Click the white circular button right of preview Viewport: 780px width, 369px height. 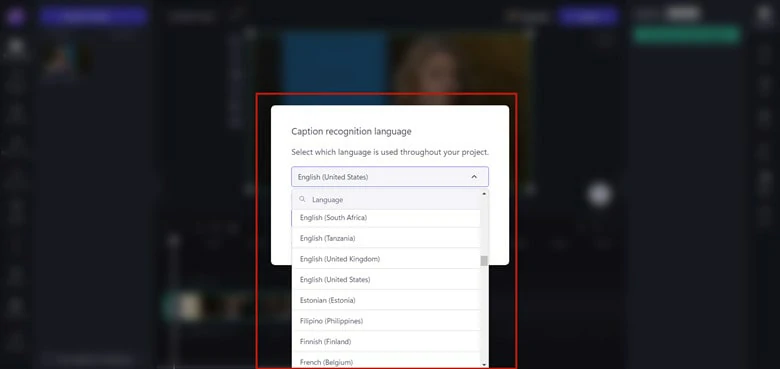[x=599, y=195]
